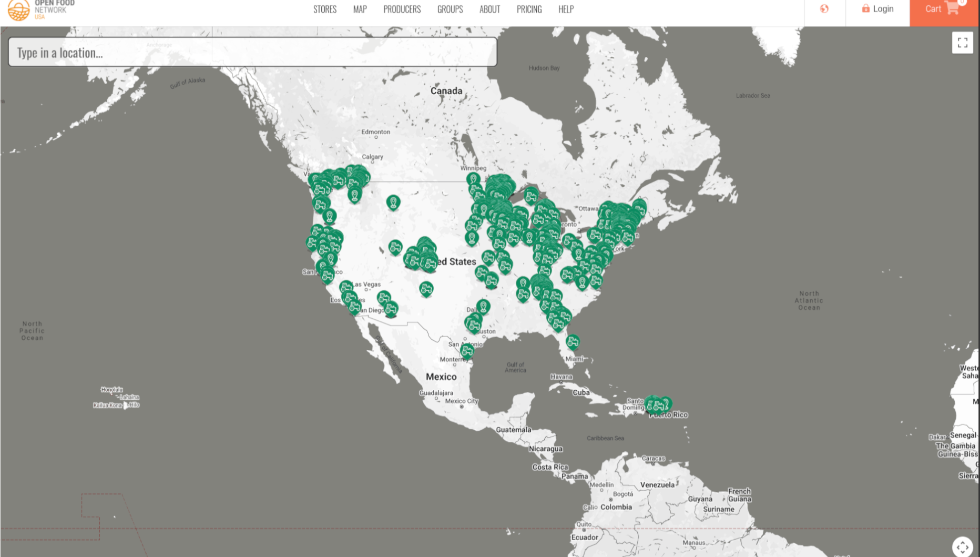980x557 pixels.
Task: Select the marker south of San Antonio
Action: [467, 350]
